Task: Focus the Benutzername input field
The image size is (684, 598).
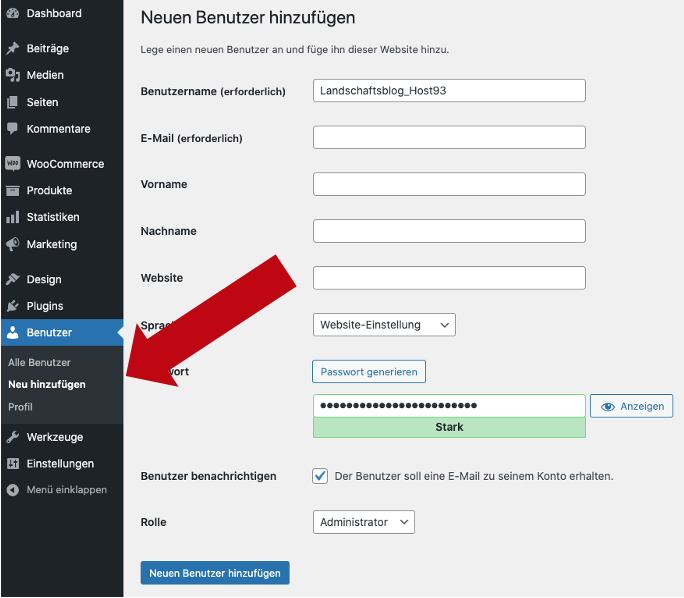Action: click(x=449, y=90)
